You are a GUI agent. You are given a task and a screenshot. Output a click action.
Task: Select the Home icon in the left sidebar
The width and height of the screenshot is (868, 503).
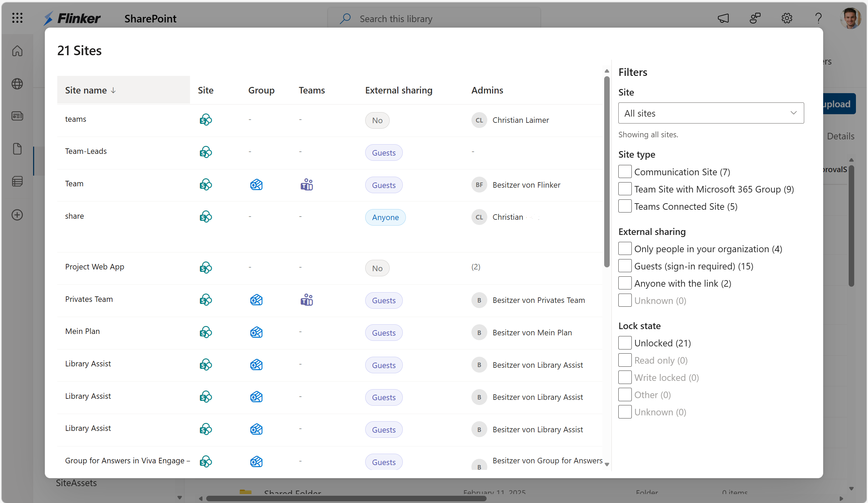click(x=17, y=50)
